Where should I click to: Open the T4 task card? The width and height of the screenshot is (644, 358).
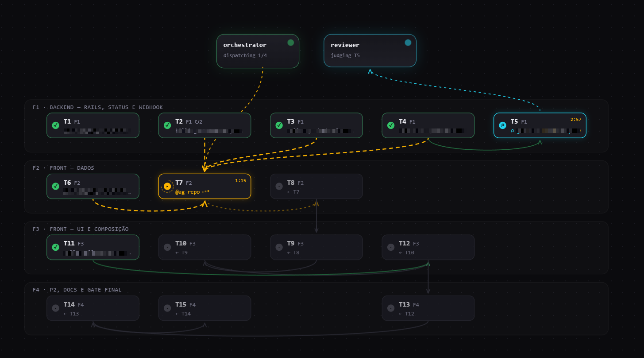pyautogui.click(x=428, y=125)
